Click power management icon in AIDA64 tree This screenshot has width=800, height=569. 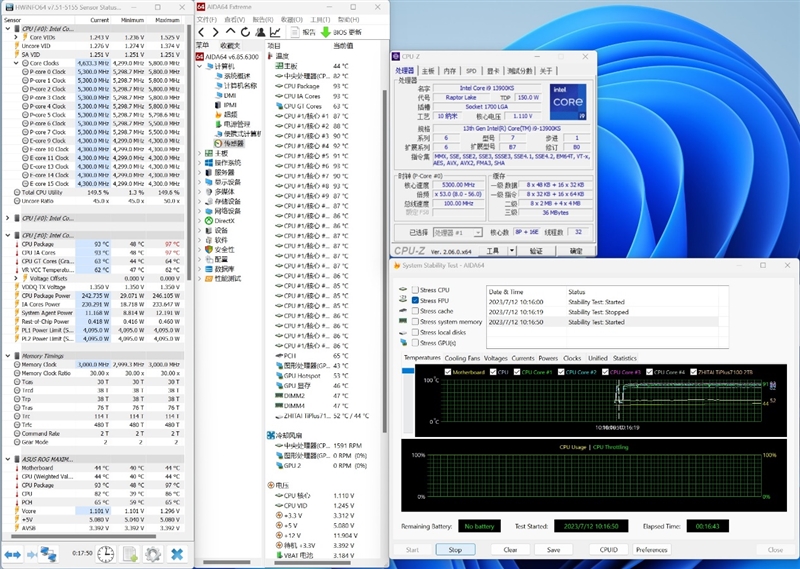(218, 124)
